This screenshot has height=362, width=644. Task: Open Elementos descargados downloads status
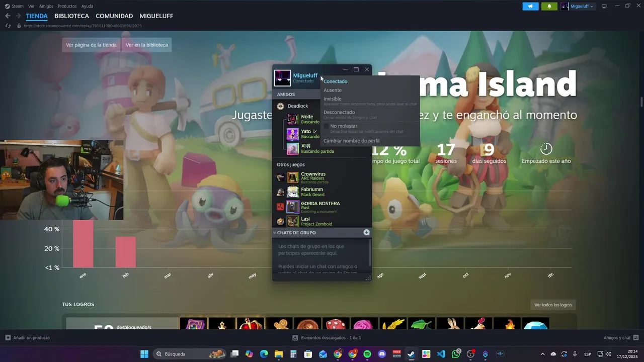point(327,338)
